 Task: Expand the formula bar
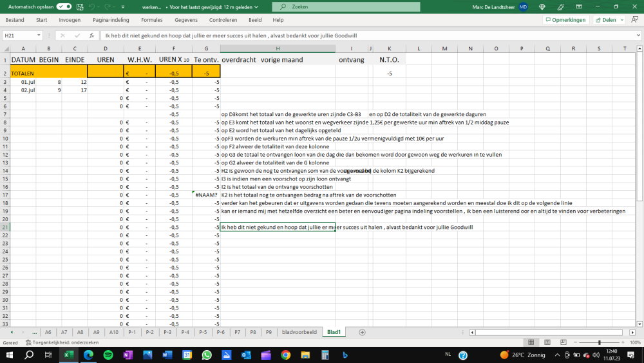(x=638, y=35)
